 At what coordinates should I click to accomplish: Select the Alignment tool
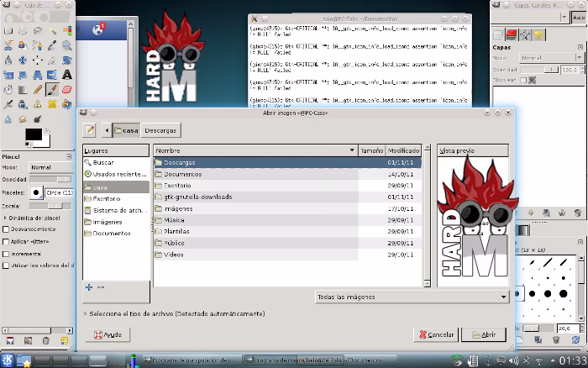[x=38, y=60]
